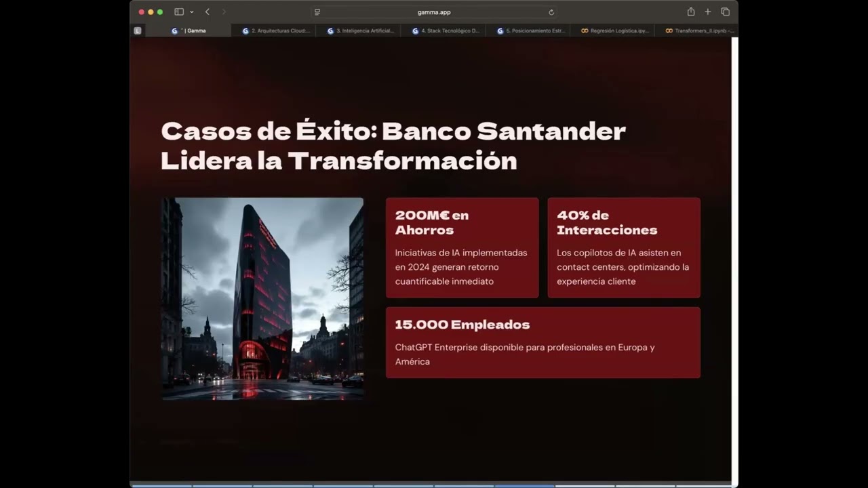
Task: Select the pinned tab at far left
Action: [x=138, y=30]
